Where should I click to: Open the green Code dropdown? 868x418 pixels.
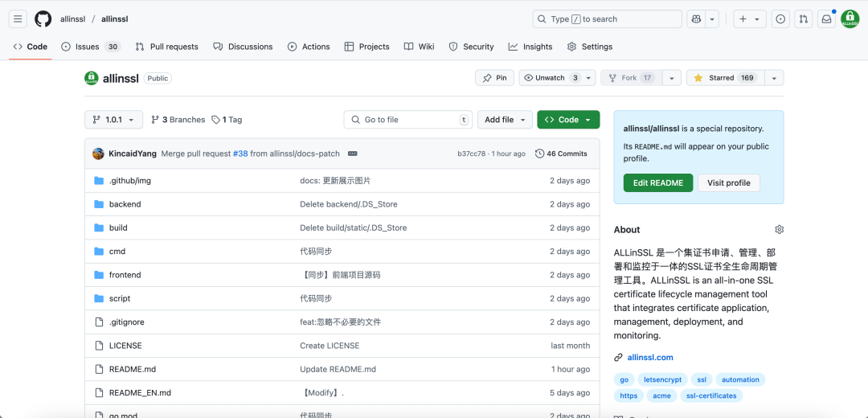[568, 120]
